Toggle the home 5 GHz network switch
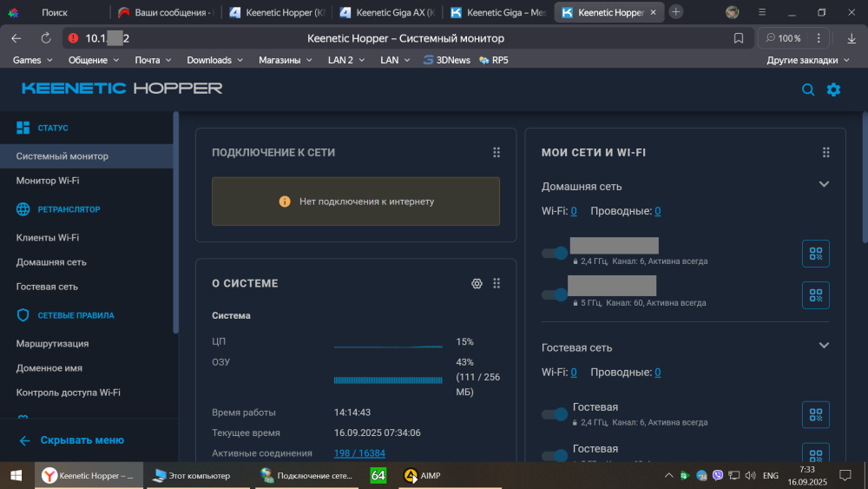 555,294
